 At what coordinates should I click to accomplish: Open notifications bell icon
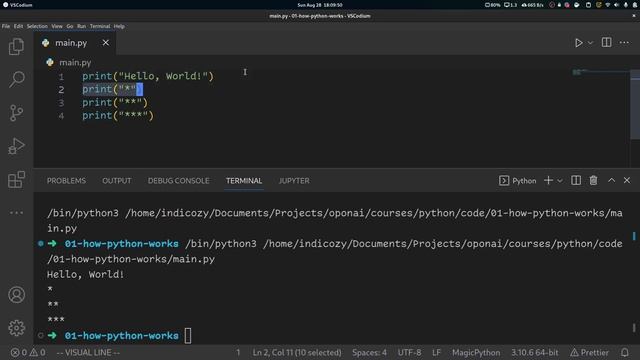(625, 353)
